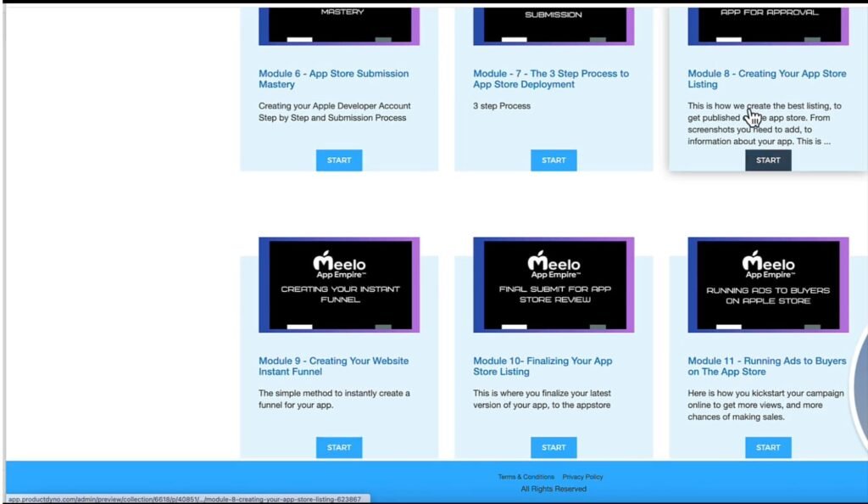Click START button for Module 8
Image resolution: width=868 pixels, height=504 pixels.
(768, 160)
